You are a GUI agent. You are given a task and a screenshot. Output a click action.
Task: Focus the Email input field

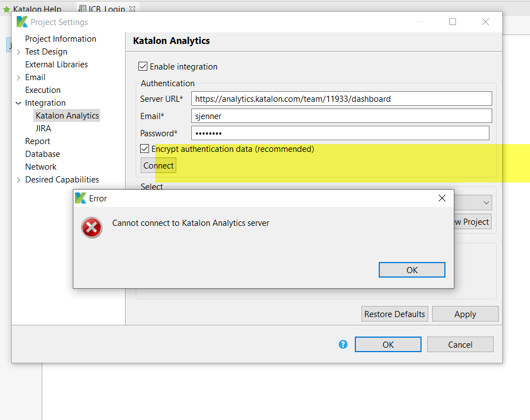coord(341,116)
